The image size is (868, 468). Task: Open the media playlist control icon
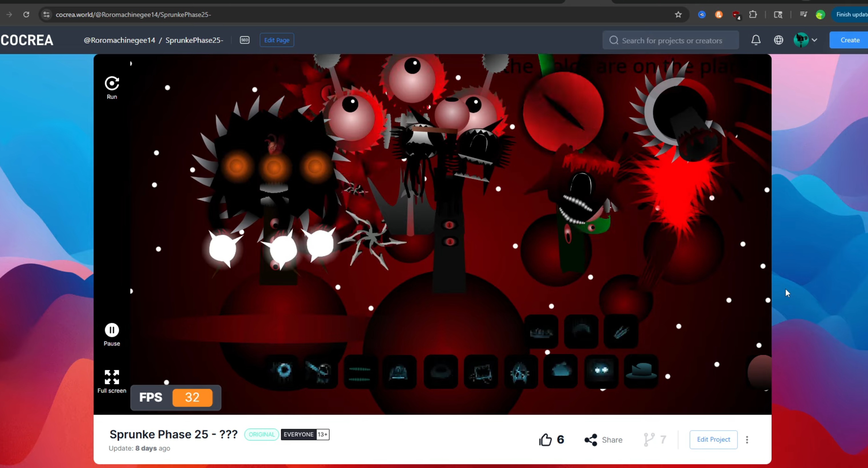[803, 14]
